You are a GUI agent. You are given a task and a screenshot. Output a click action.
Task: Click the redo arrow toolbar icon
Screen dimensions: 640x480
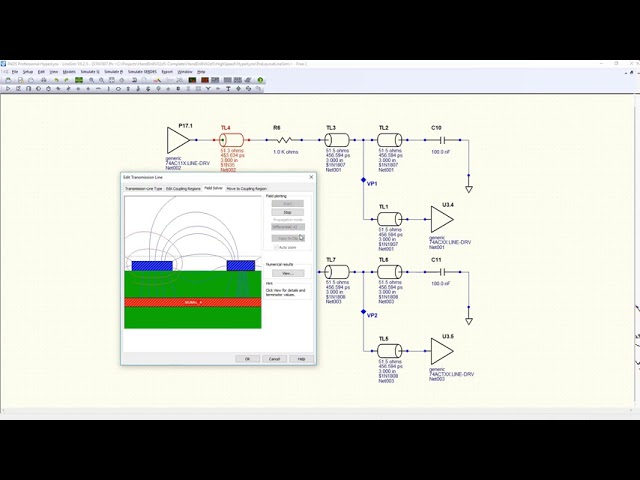coord(67,80)
